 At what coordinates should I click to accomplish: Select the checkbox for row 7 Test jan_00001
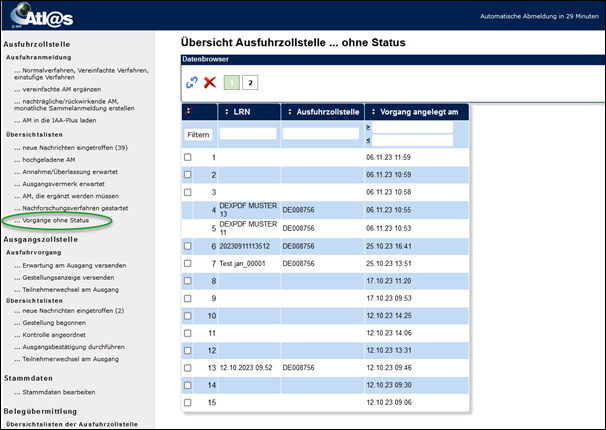[188, 263]
